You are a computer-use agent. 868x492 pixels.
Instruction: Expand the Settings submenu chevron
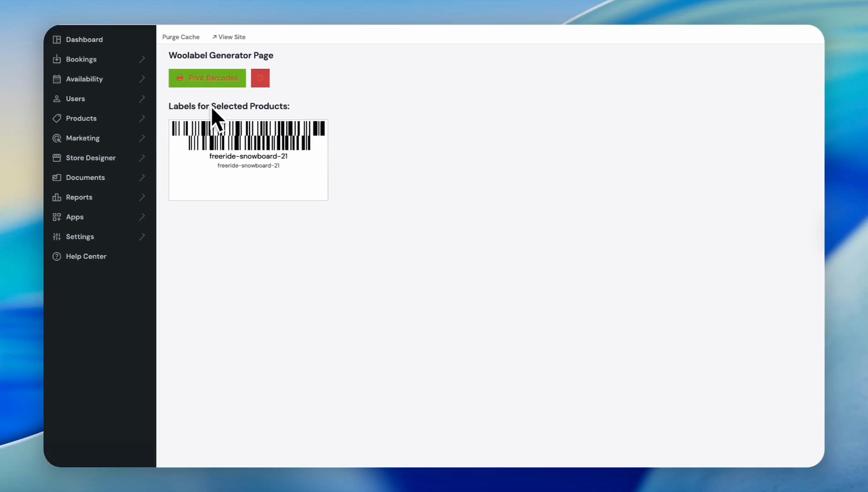142,236
